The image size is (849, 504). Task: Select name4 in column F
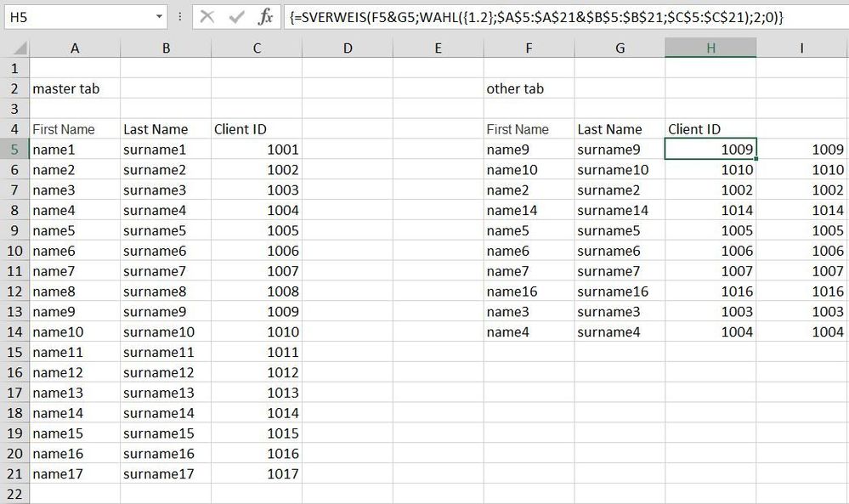pyautogui.click(x=529, y=331)
